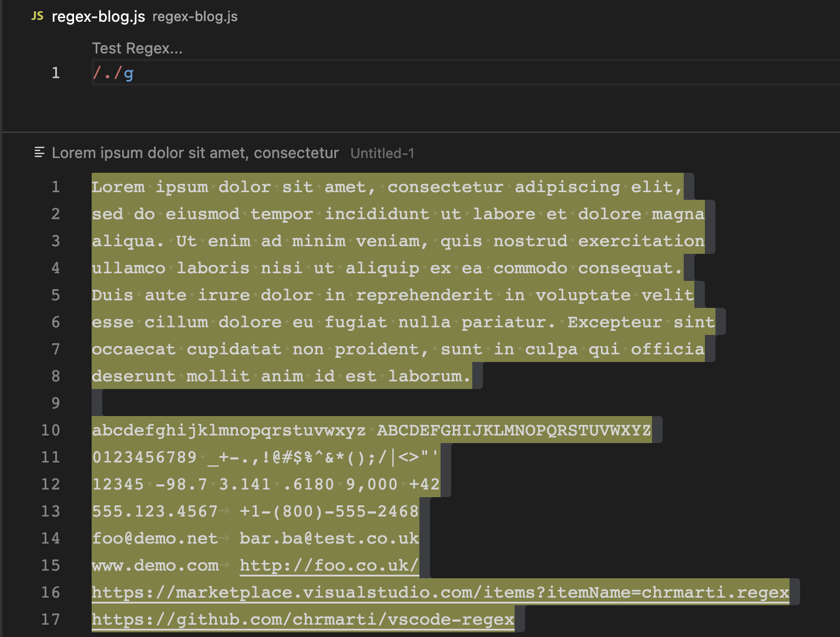The image size is (840, 637).
Task: Click the word laborum on line 8
Action: tap(426, 376)
